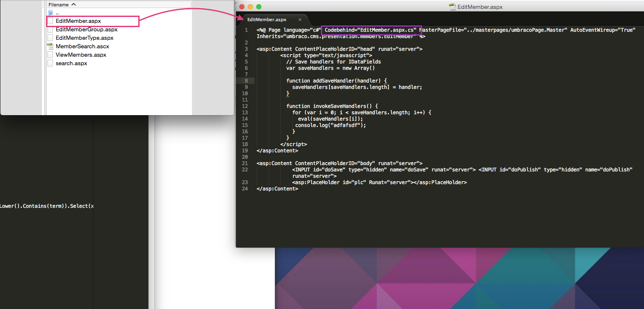Click the ContentPlaceHolderID="head" line
Image resolution: width=644 pixels, height=309 pixels.
click(x=340, y=49)
